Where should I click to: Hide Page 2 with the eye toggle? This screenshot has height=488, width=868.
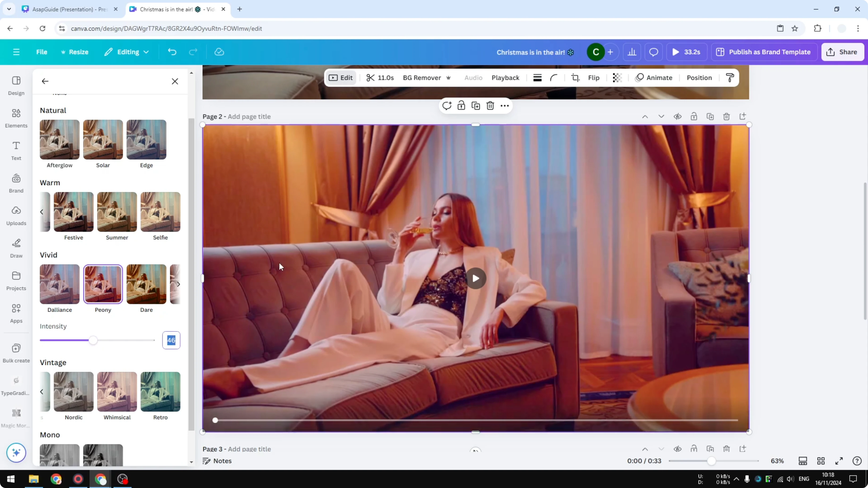(678, 116)
